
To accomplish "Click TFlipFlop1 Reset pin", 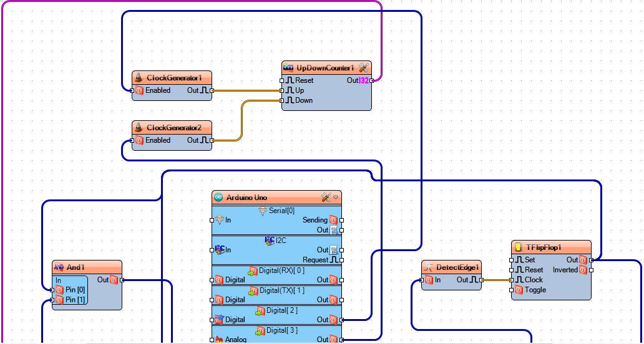I will pyautogui.click(x=511, y=270).
